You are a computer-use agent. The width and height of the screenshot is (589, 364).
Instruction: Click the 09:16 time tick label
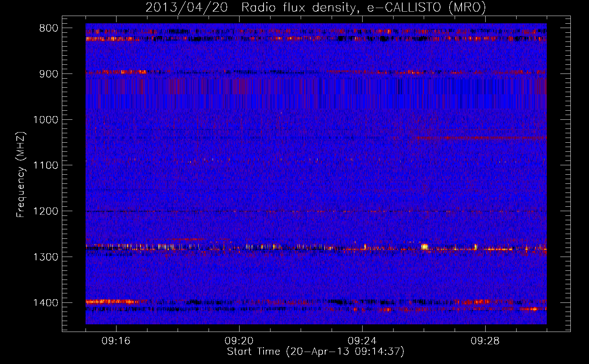point(116,341)
